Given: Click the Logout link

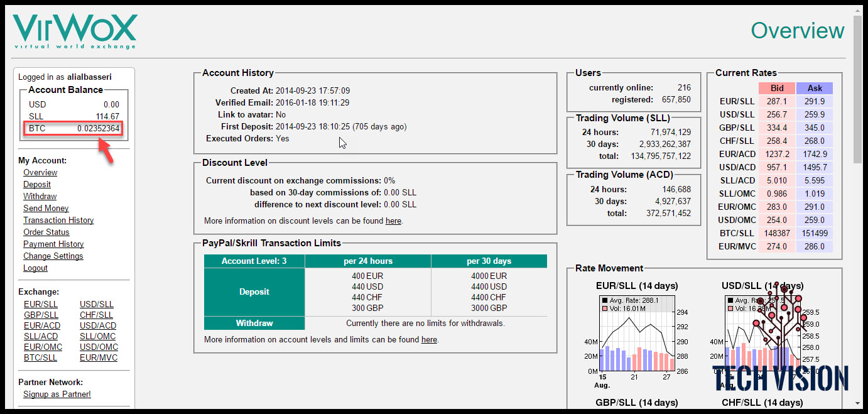Looking at the screenshot, I should click(x=35, y=268).
